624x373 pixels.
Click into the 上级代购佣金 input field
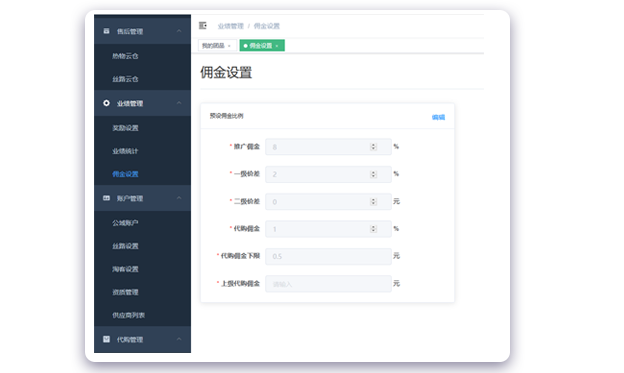click(328, 284)
